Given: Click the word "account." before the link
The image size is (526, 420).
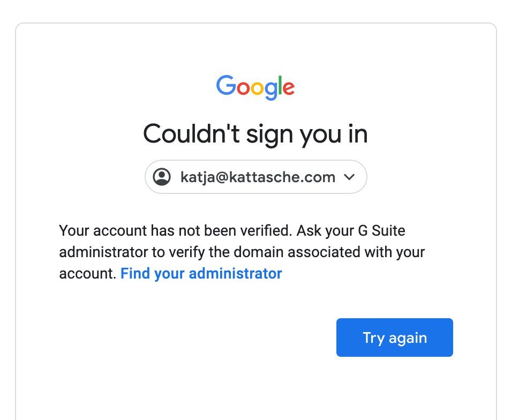Looking at the screenshot, I should point(87,274).
